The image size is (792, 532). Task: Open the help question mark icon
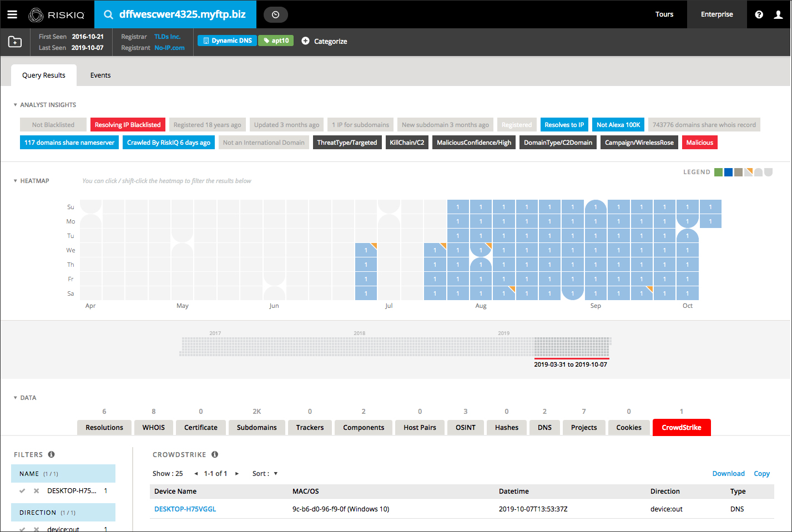click(x=759, y=14)
